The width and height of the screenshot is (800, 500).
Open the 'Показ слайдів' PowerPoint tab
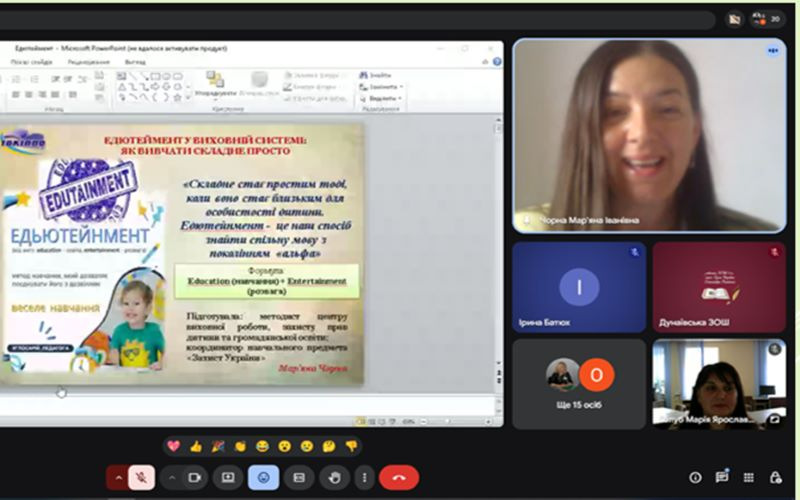pos(32,62)
